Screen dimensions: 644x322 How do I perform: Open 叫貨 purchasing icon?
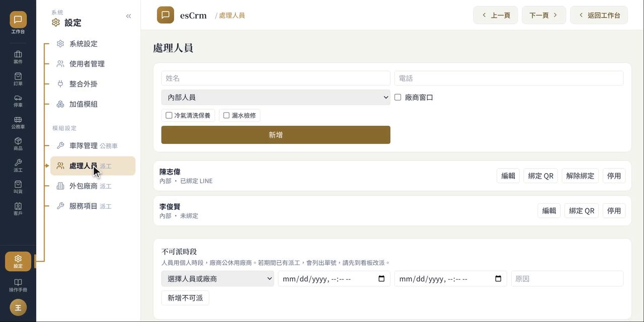point(18,188)
